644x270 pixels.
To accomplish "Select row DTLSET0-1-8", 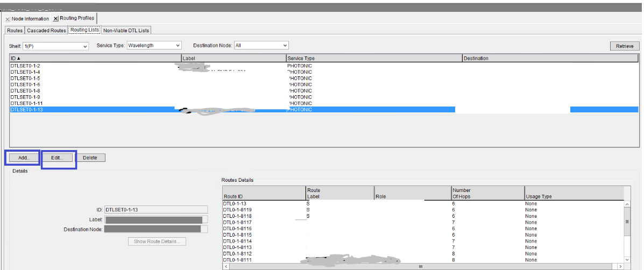I will pyautogui.click(x=324, y=91).
